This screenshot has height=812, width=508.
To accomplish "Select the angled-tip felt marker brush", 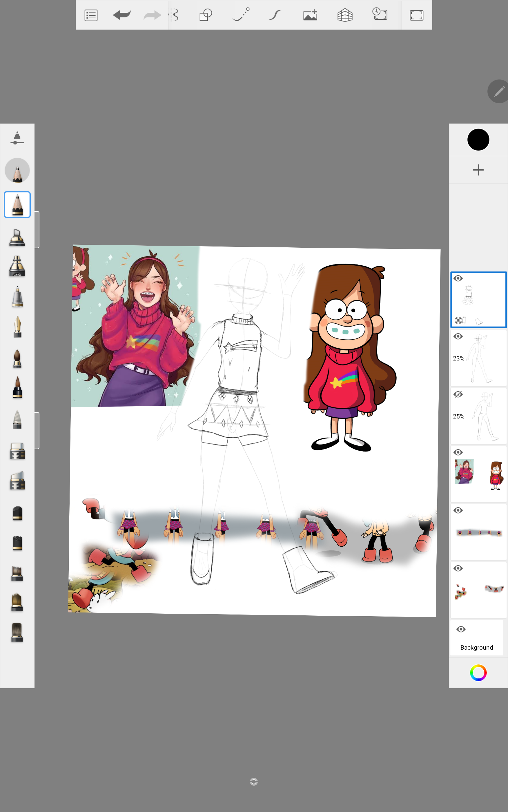I will tap(17, 481).
